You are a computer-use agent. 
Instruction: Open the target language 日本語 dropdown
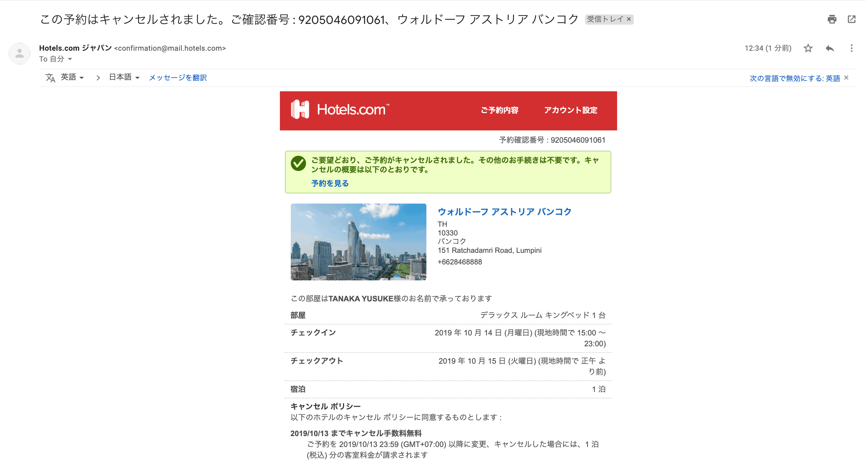tap(123, 77)
